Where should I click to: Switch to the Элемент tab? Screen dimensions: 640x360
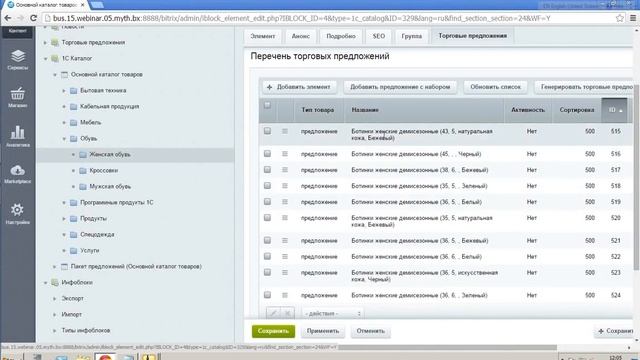262,36
